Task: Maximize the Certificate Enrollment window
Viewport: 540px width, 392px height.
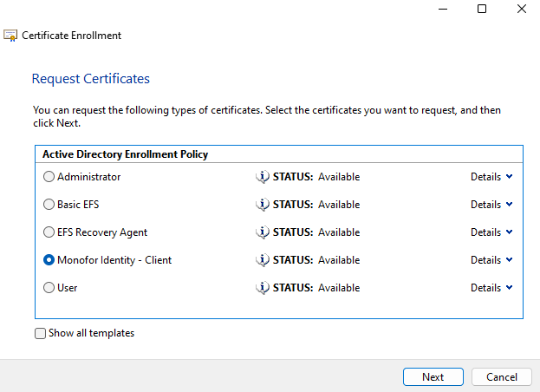Action: 482,9
